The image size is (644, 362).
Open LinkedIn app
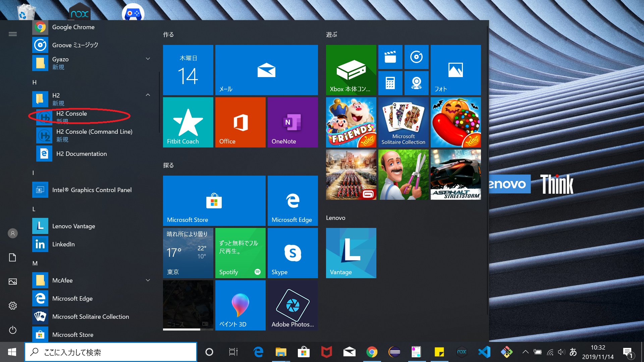point(91,244)
